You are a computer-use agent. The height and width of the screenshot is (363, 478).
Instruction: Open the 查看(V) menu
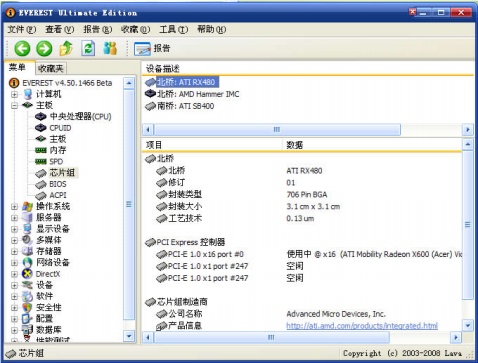click(60, 30)
